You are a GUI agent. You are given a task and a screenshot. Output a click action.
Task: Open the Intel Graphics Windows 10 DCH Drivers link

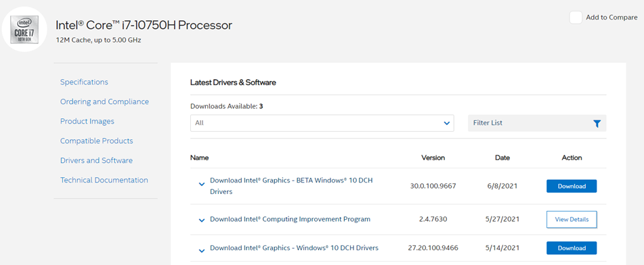click(294, 248)
